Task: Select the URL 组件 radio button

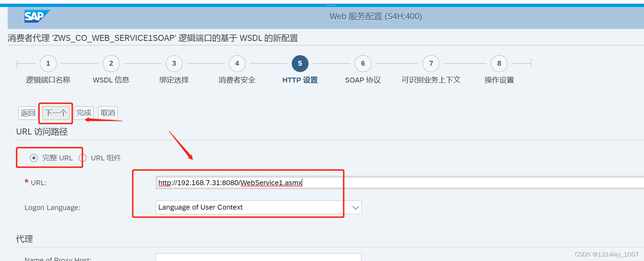Action: point(83,158)
